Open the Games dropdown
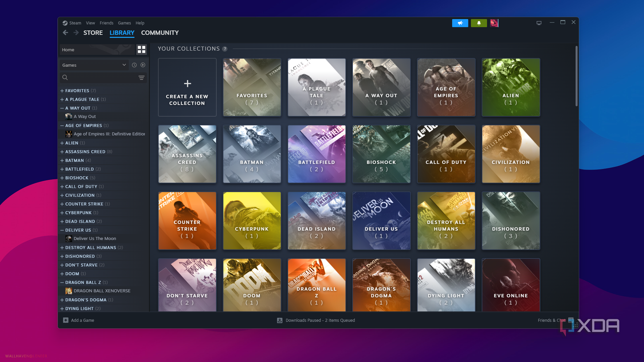 (94, 65)
